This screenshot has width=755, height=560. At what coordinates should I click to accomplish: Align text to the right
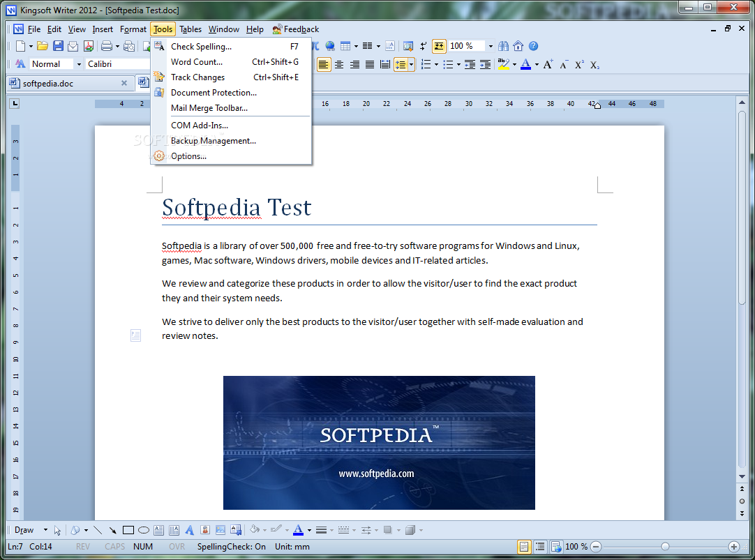tap(354, 64)
